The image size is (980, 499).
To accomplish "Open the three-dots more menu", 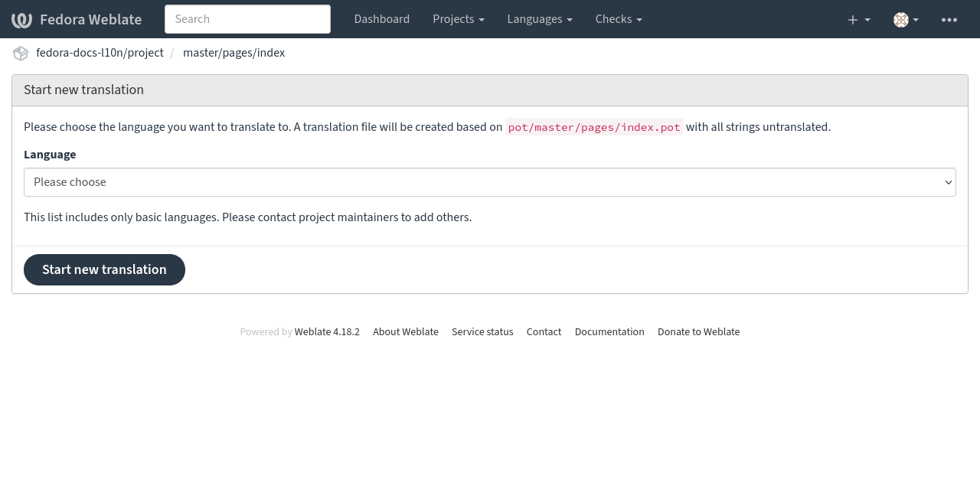I will point(949,19).
